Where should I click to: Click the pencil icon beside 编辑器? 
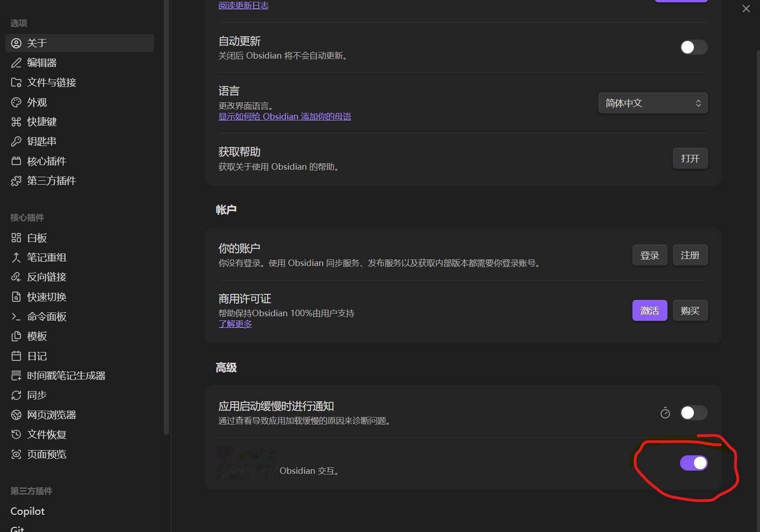16,63
